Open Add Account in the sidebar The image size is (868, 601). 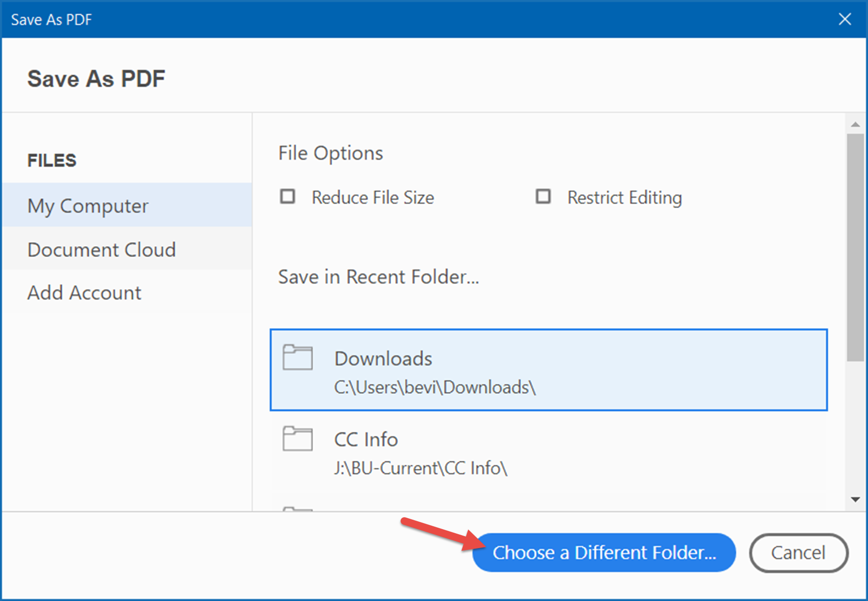point(84,293)
